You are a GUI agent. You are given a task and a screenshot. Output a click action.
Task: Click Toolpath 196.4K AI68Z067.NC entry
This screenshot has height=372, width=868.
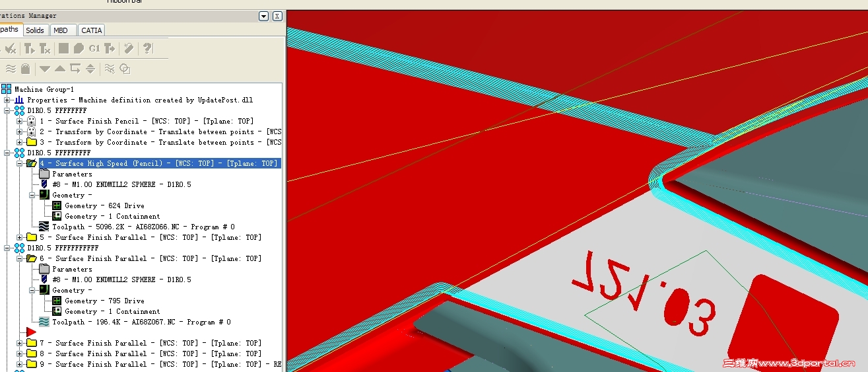(142, 322)
